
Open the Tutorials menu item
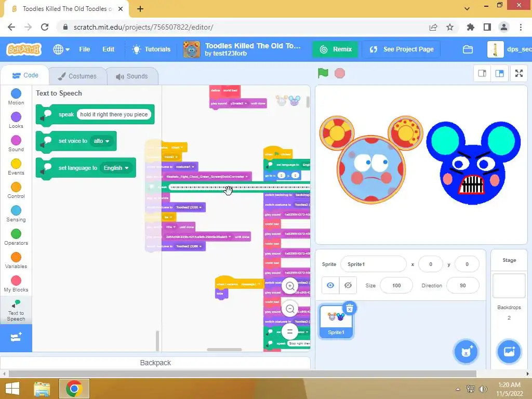coord(151,49)
